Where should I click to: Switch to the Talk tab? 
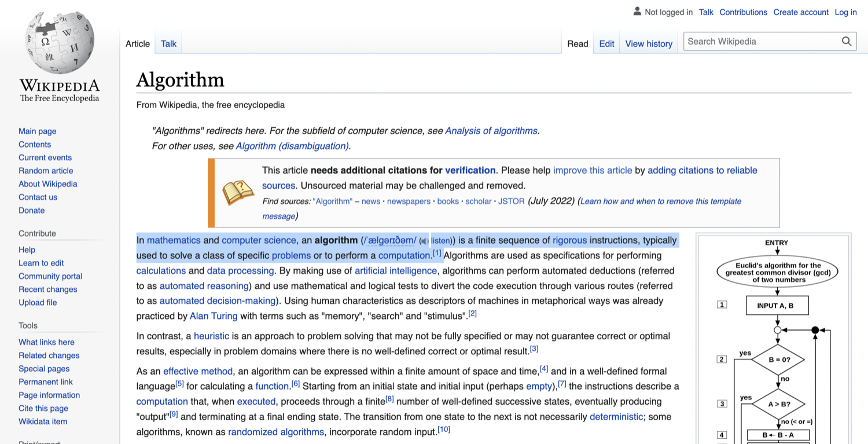[168, 43]
